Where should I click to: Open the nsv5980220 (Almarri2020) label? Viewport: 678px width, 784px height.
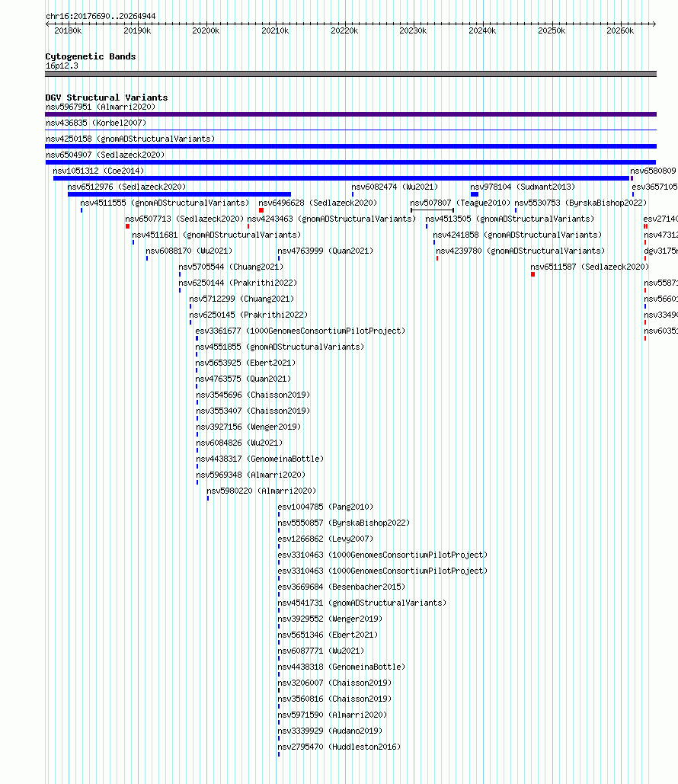[261, 491]
